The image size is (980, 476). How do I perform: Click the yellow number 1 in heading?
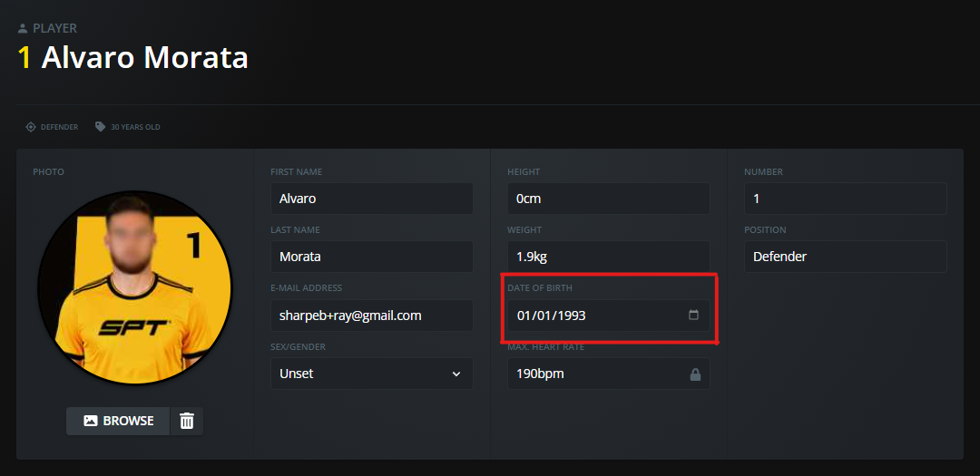(25, 57)
